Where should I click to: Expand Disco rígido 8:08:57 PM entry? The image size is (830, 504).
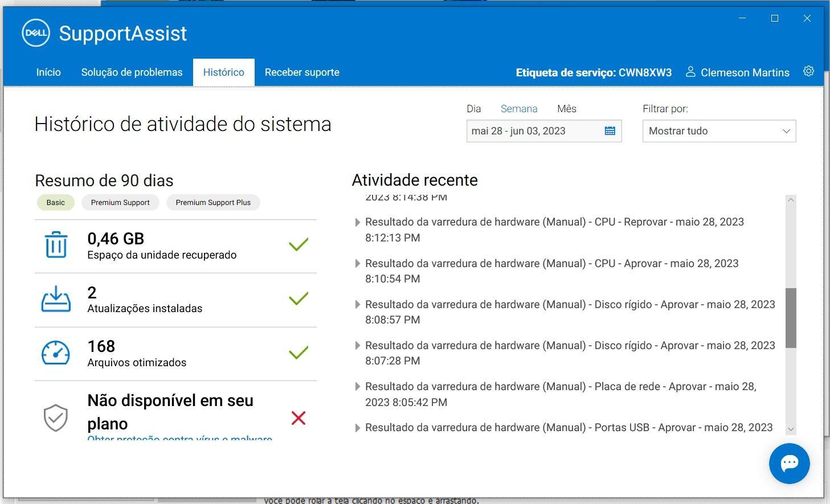coord(357,305)
